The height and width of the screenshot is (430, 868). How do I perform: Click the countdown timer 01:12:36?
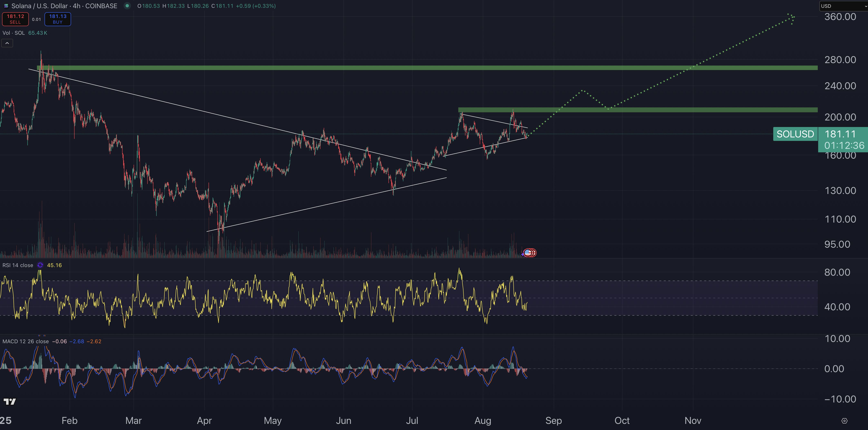point(845,146)
